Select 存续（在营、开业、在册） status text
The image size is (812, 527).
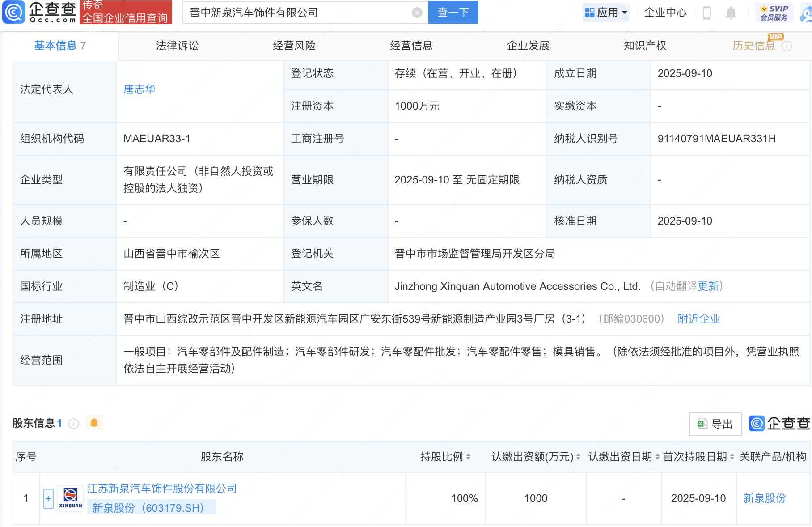tap(456, 73)
